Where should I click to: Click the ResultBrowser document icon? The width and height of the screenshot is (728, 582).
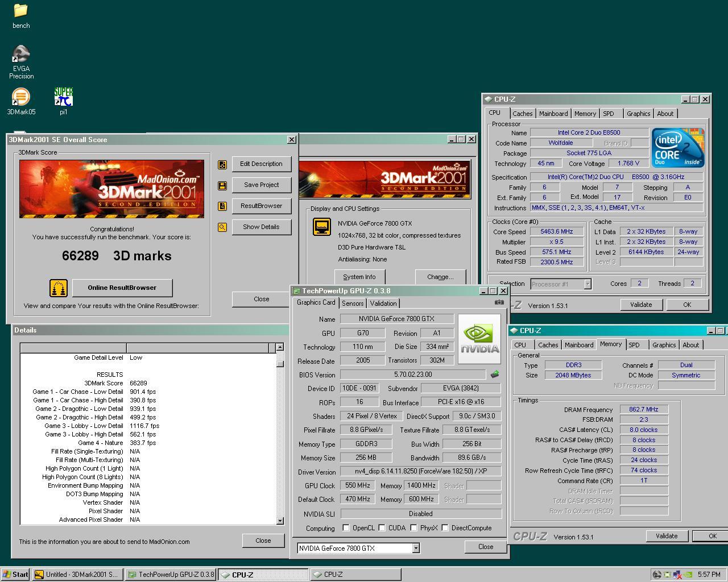click(222, 206)
